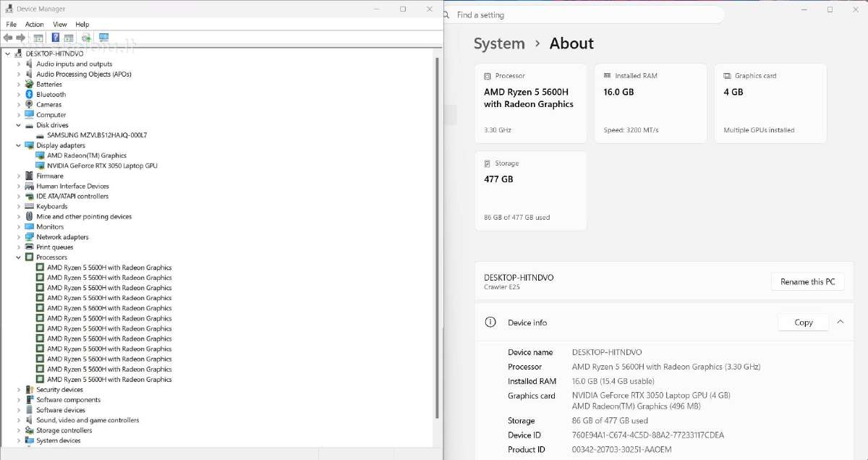Viewport: 868px width, 460px height.
Task: Select Audio Processing Objects (APOs) category
Action: click(84, 74)
